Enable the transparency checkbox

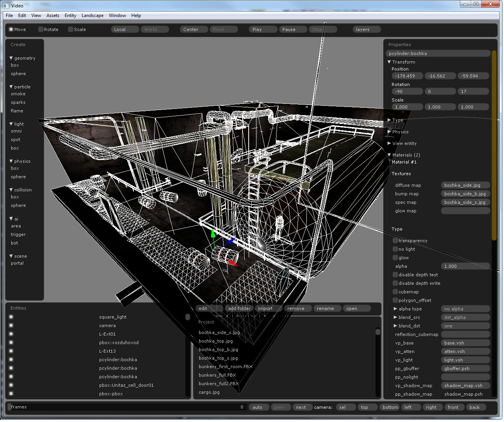[395, 241]
